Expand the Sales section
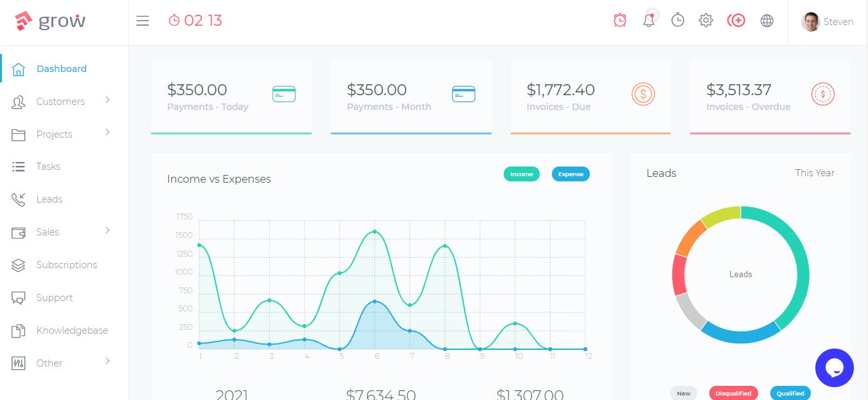 [x=49, y=232]
